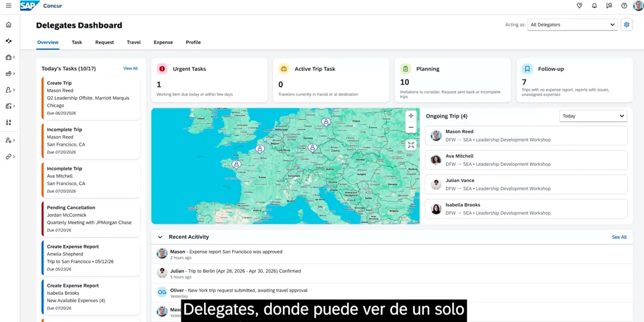Image resolution: width=644 pixels, height=322 pixels.
Task: Switch to the Request tab
Action: (105, 42)
